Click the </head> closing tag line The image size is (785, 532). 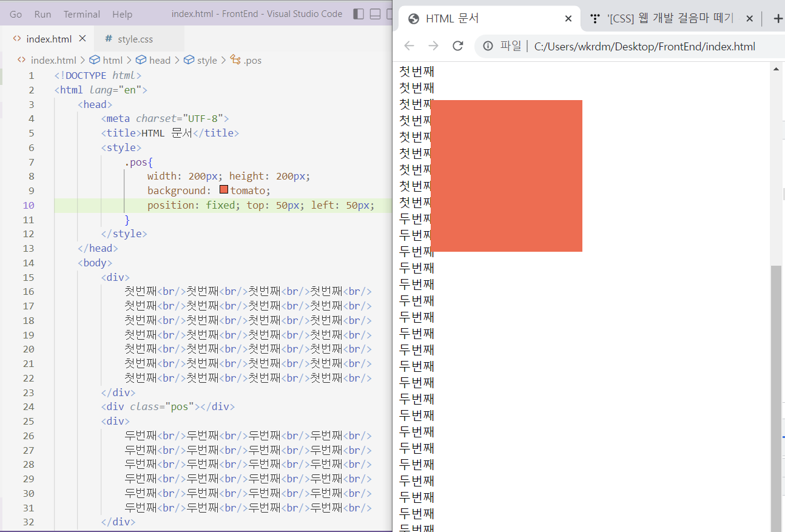(x=98, y=248)
